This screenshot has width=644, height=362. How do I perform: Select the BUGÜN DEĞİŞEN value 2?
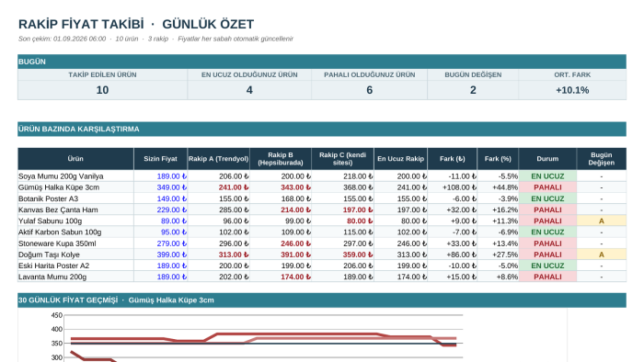point(473,90)
